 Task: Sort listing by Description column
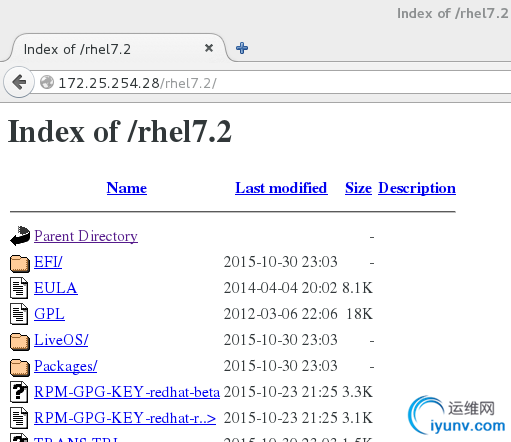417,188
